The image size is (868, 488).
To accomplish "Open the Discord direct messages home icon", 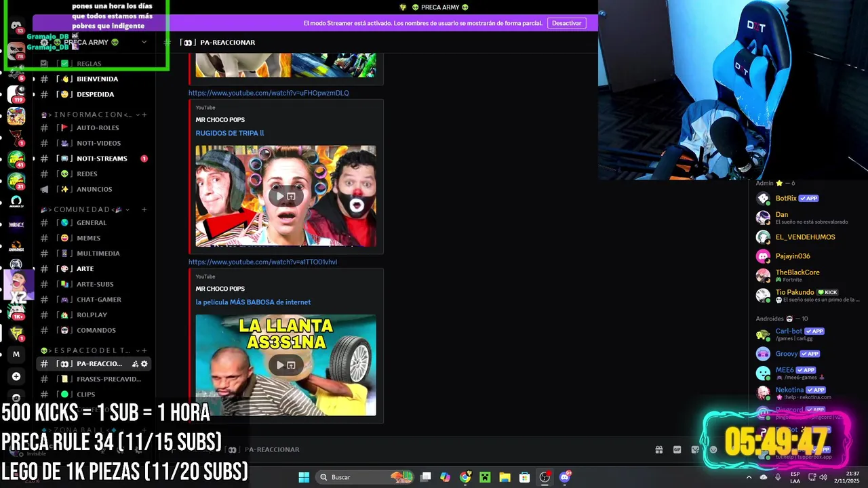I will 16,27.
